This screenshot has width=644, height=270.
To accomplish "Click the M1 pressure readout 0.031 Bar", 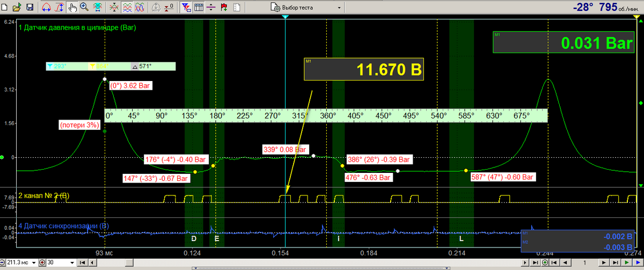I will pyautogui.click(x=563, y=42).
